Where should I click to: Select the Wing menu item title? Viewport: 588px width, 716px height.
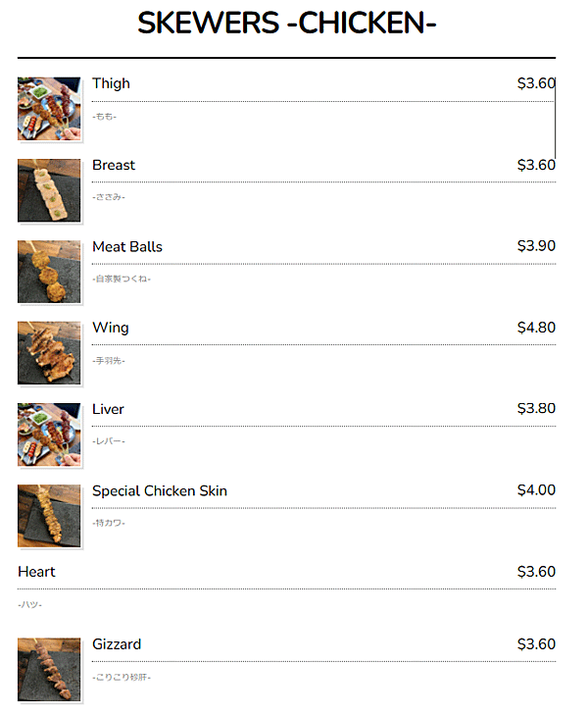point(111,328)
